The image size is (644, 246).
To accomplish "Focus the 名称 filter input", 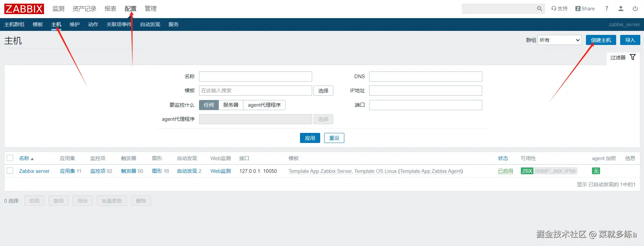I will 255,77.
